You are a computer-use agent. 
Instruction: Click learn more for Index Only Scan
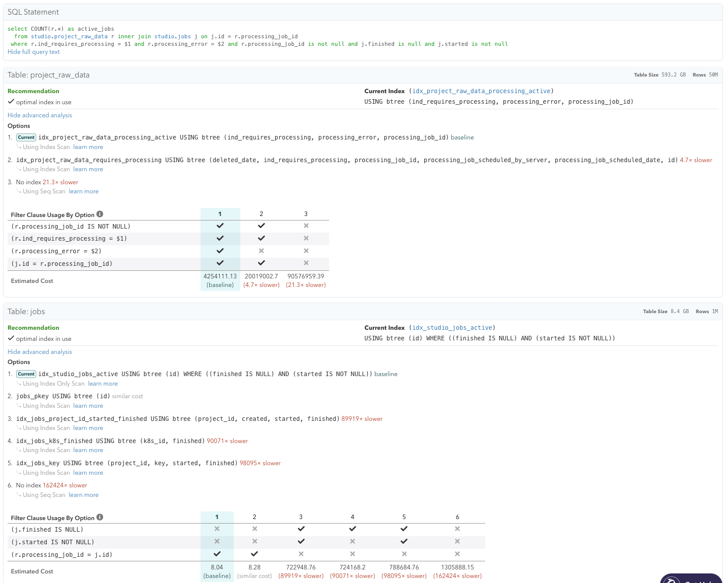(x=103, y=384)
